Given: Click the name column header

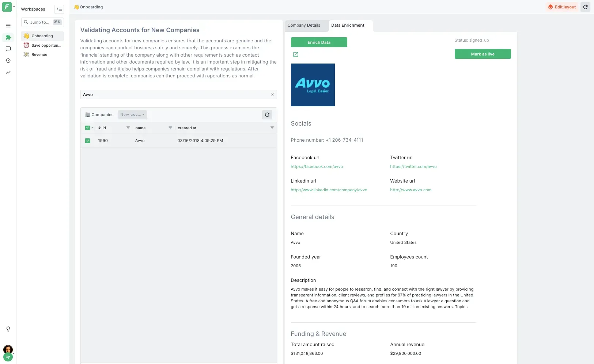Looking at the screenshot, I should 140,128.
